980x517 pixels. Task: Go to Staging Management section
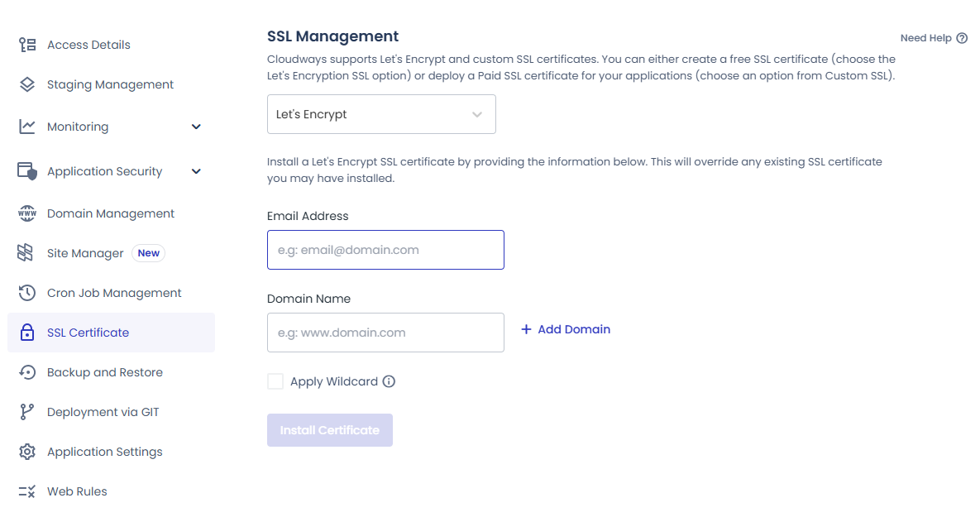pos(110,84)
